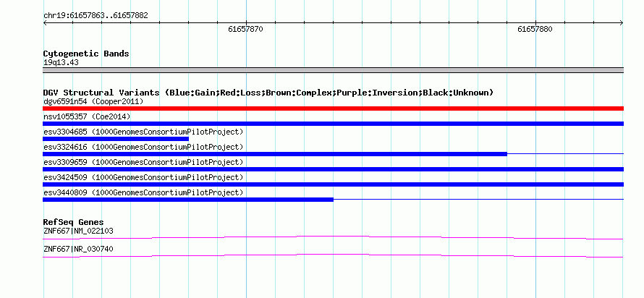644x298 pixels.
Task: Click ruler tick label 61657870
Action: (x=245, y=29)
